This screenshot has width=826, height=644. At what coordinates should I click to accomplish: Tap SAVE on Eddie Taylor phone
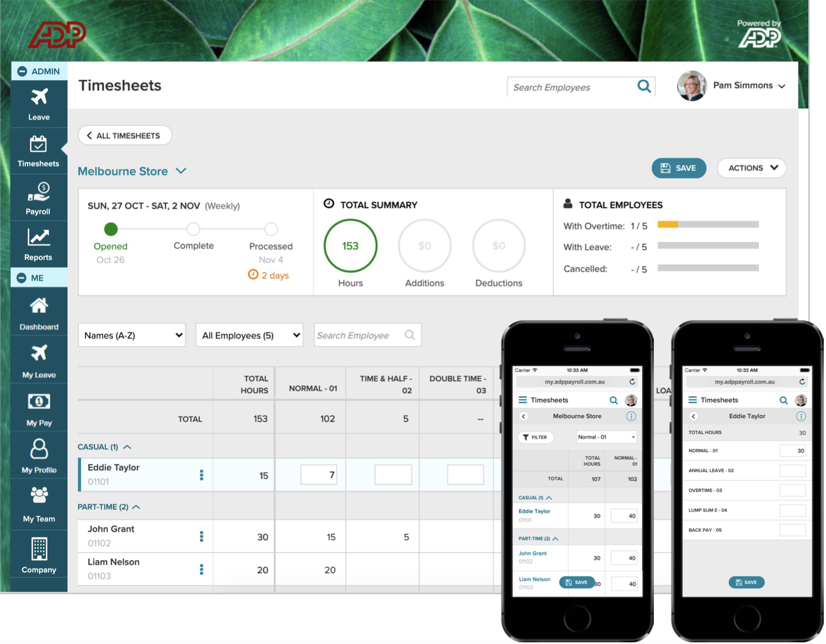[x=747, y=582]
